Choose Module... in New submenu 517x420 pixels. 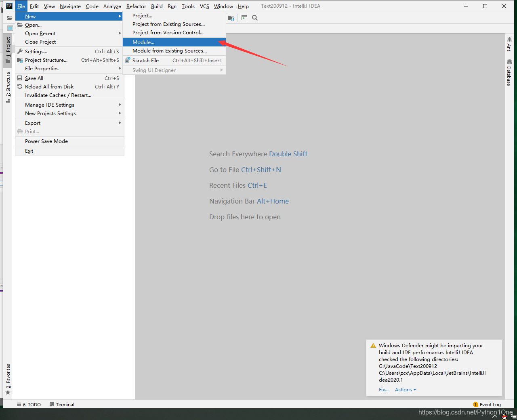pos(174,42)
